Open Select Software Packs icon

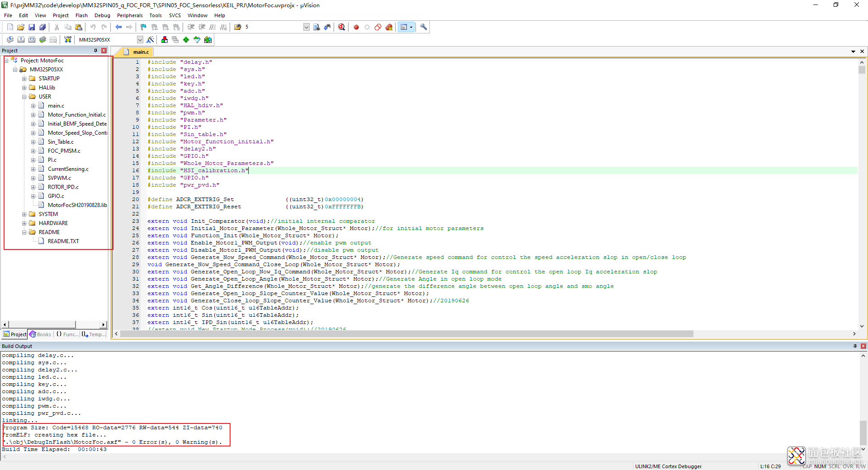coord(197,40)
